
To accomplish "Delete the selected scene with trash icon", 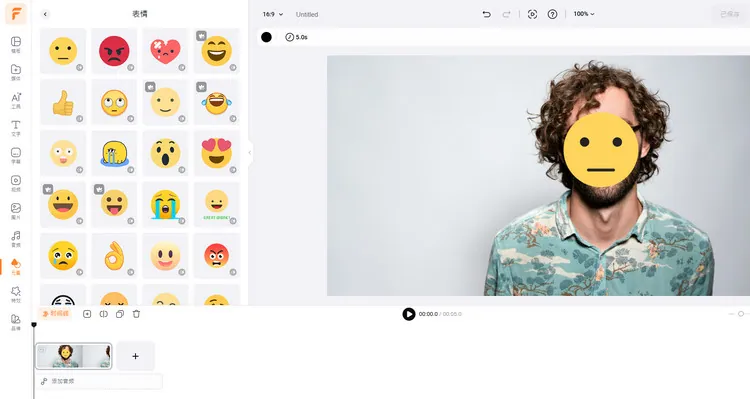I will pos(136,314).
